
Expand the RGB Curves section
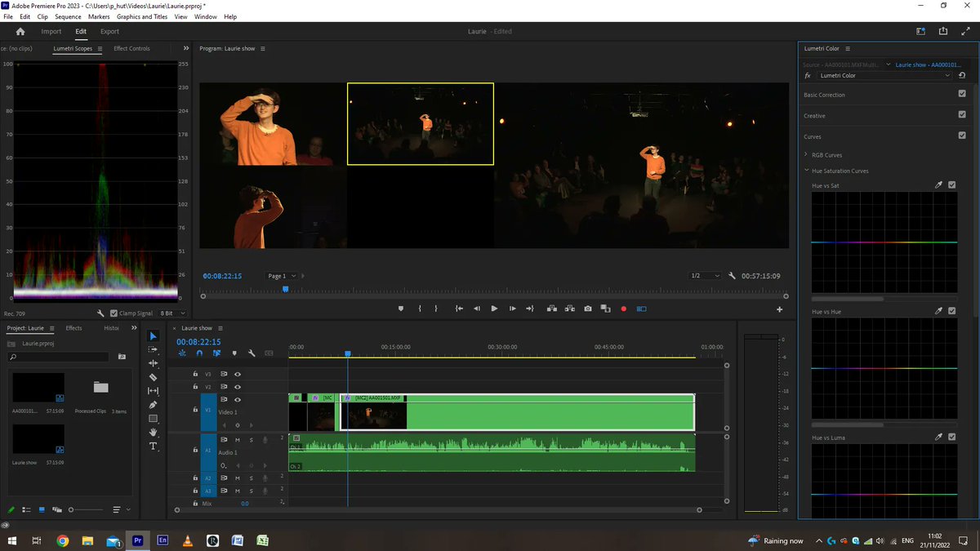pos(807,154)
